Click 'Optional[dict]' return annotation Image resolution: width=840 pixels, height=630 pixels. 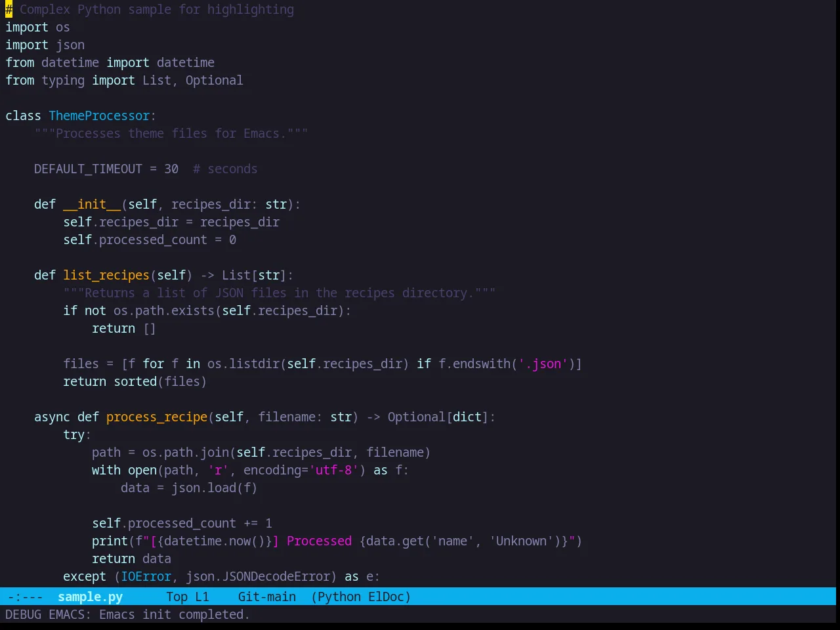pyautogui.click(x=438, y=417)
